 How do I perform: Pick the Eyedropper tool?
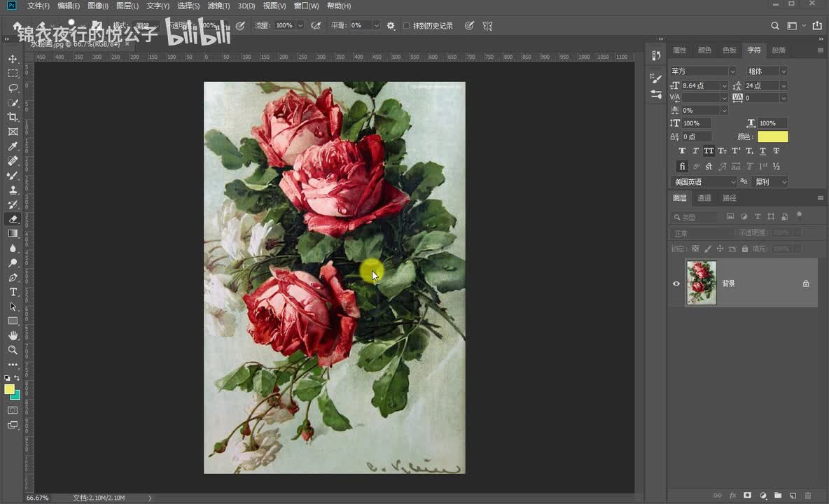(13, 146)
